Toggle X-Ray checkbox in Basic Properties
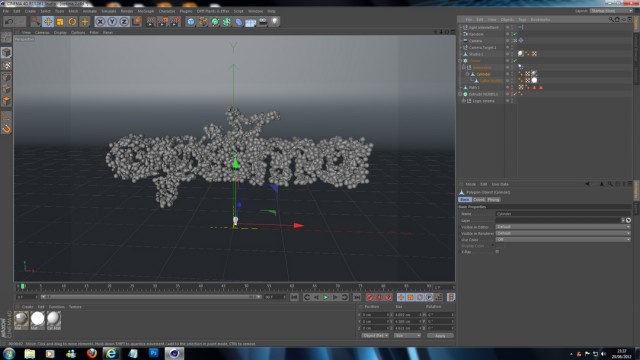Screen dimensions: 640x360 point(497,252)
